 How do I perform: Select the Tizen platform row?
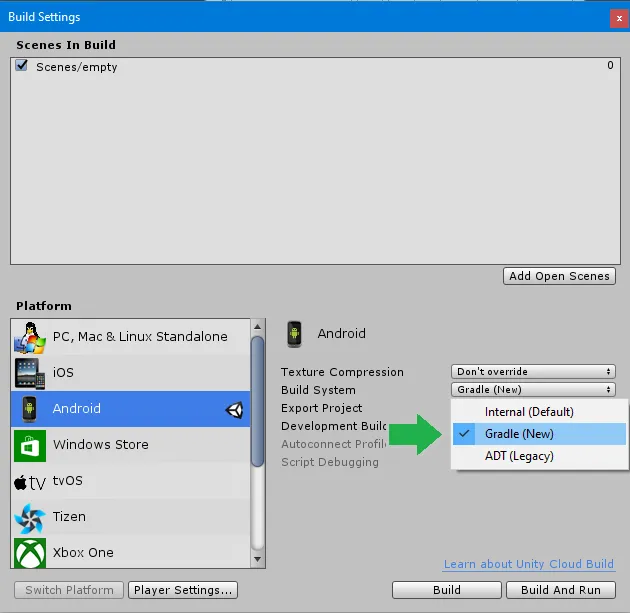pyautogui.click(x=131, y=517)
